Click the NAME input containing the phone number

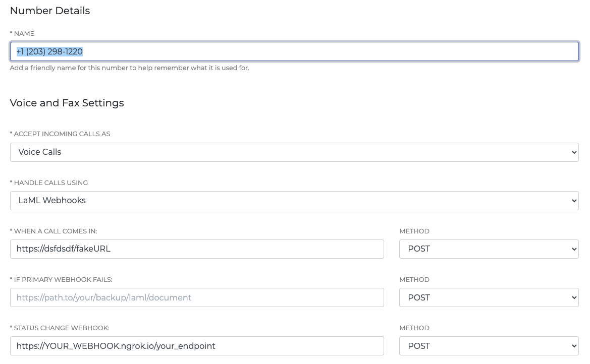[294, 51]
